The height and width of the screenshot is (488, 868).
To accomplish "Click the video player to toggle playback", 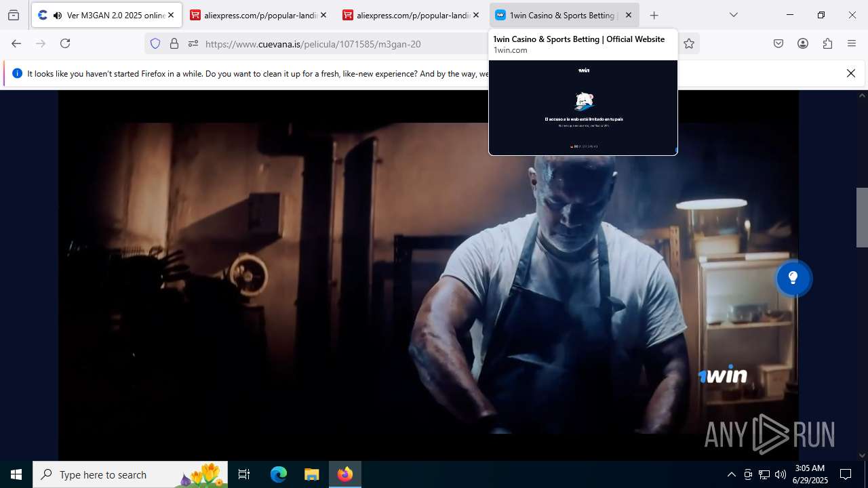I will pyautogui.click(x=428, y=278).
